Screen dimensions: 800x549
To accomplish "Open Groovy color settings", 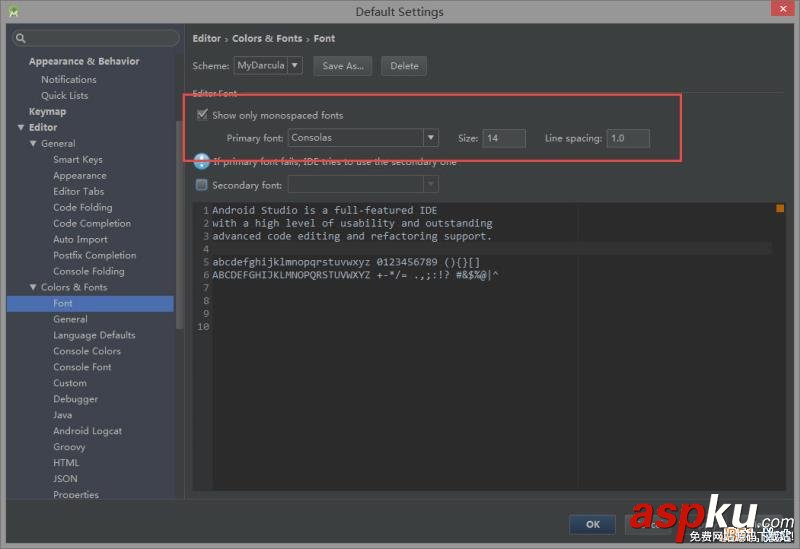I will click(x=69, y=447).
